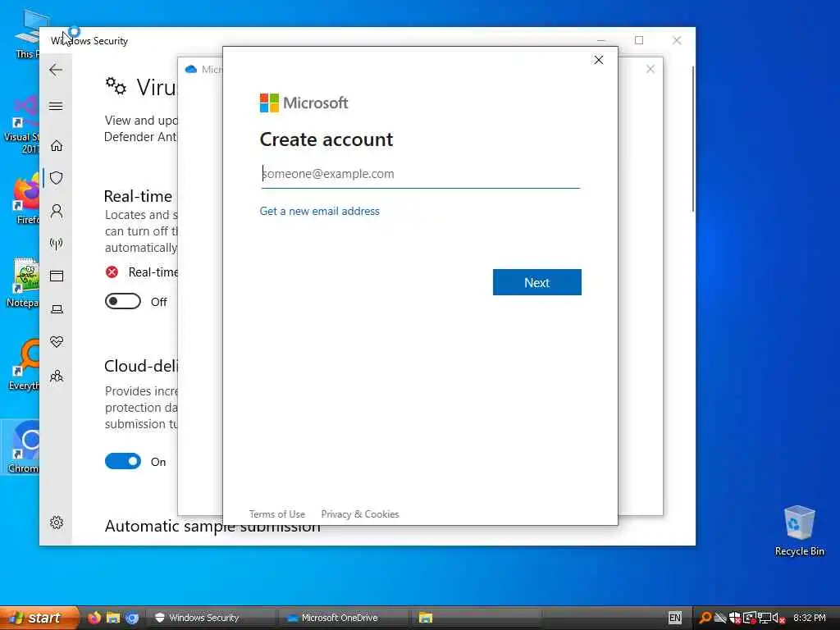The height and width of the screenshot is (630, 840).
Task: Select Virus & threat protection shield icon
Action: 57,178
